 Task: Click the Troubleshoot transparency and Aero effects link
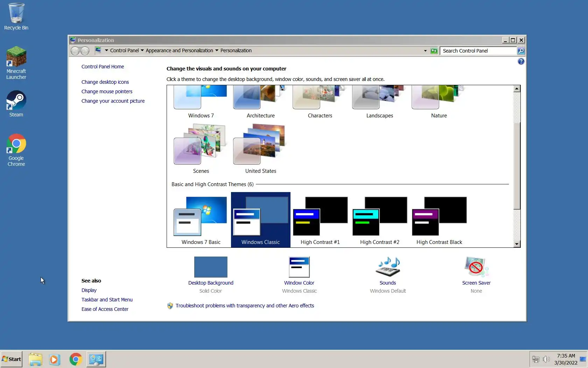[245, 306]
